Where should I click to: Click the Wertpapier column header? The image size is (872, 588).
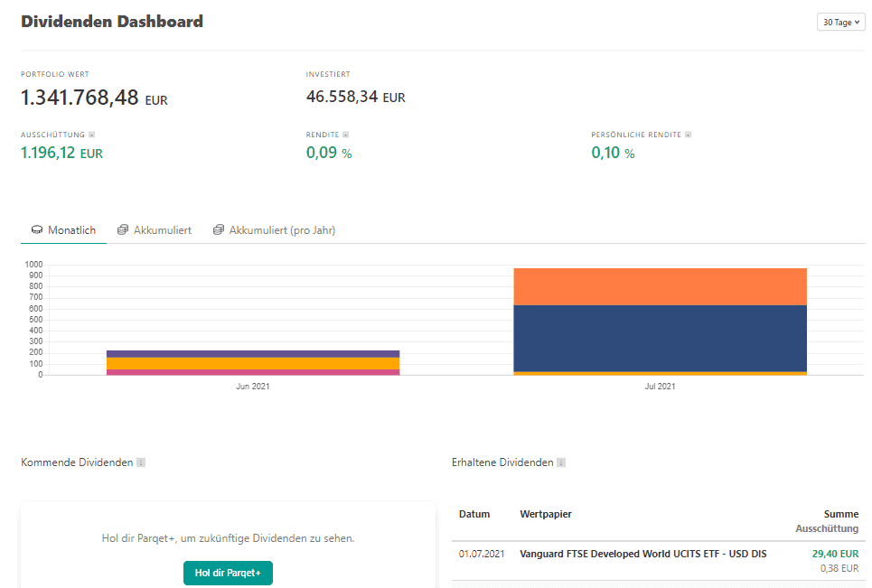(x=546, y=514)
